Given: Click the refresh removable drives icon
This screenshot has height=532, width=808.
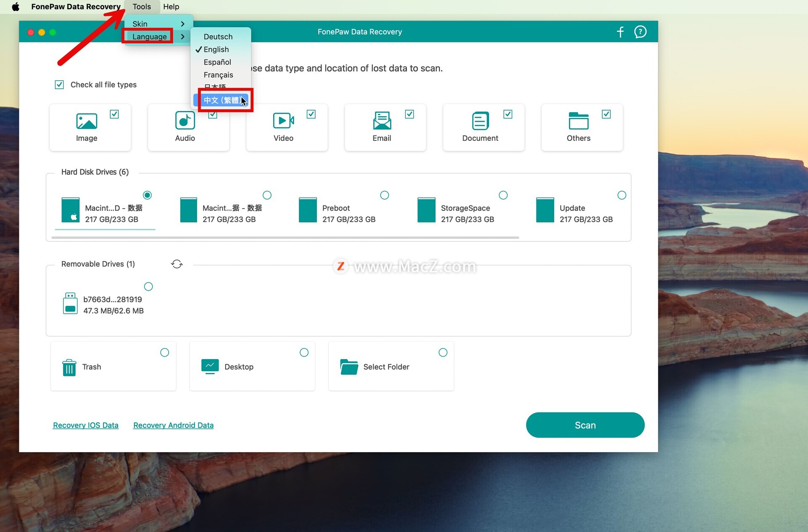Looking at the screenshot, I should (177, 264).
